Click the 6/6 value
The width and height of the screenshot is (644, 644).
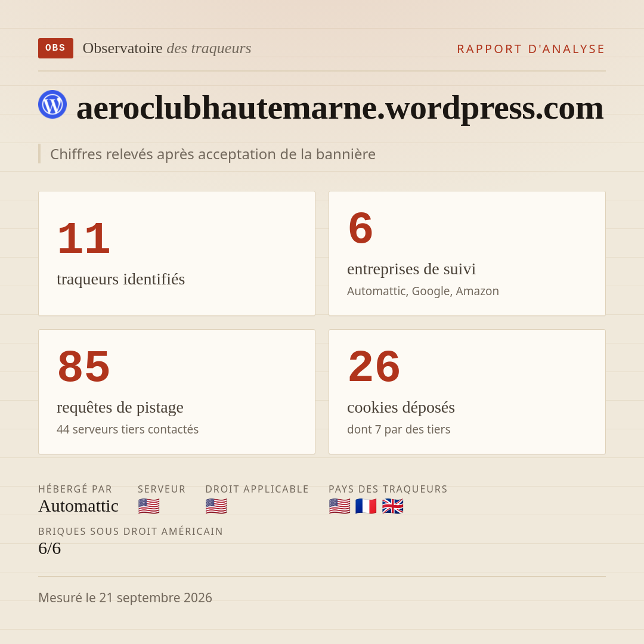(x=49, y=549)
